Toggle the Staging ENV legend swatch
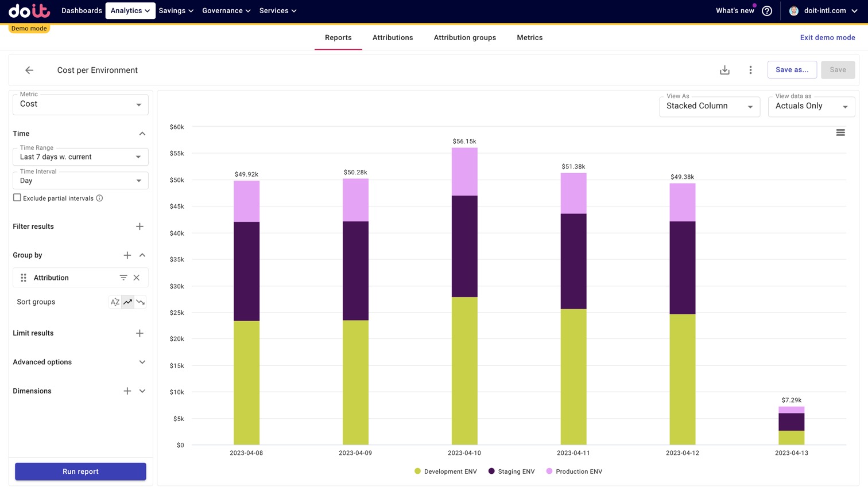Screen dimensions: 868x495 491,471
